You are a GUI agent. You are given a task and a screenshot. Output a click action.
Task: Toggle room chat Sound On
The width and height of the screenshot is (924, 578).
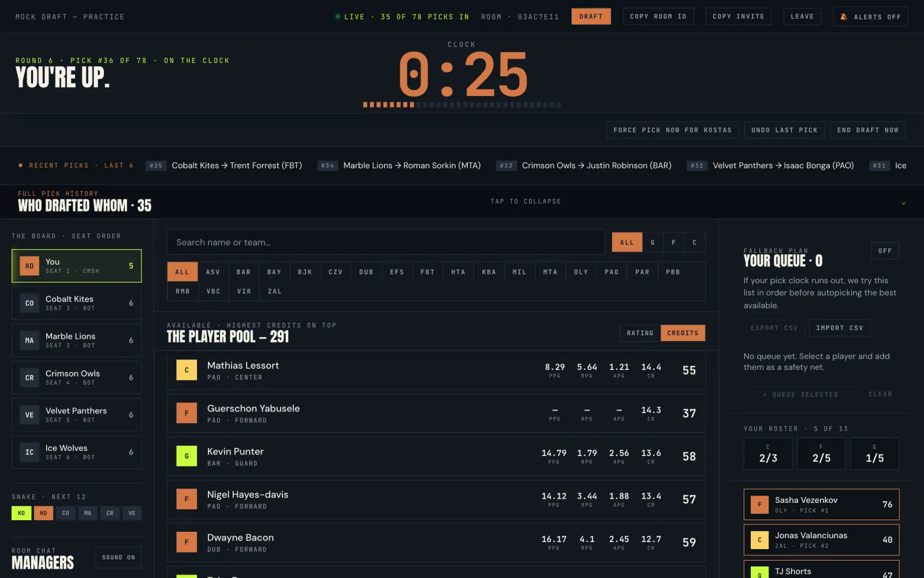(x=118, y=557)
